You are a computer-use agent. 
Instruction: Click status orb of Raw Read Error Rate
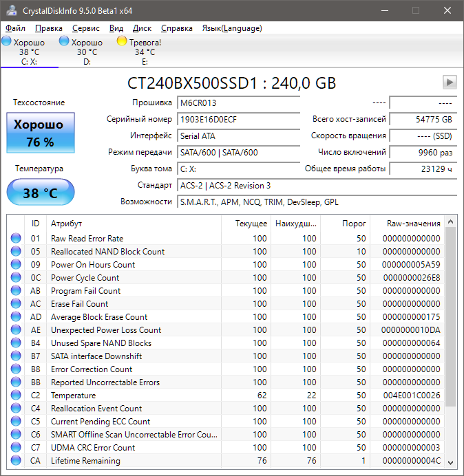(x=16, y=238)
